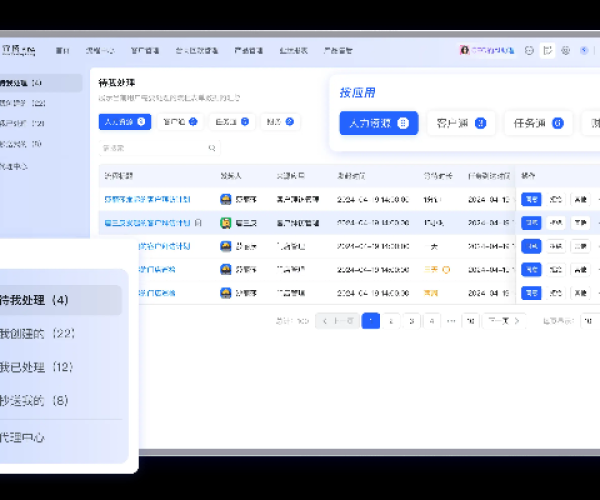Jump to last page 10 in pagination

click(471, 321)
